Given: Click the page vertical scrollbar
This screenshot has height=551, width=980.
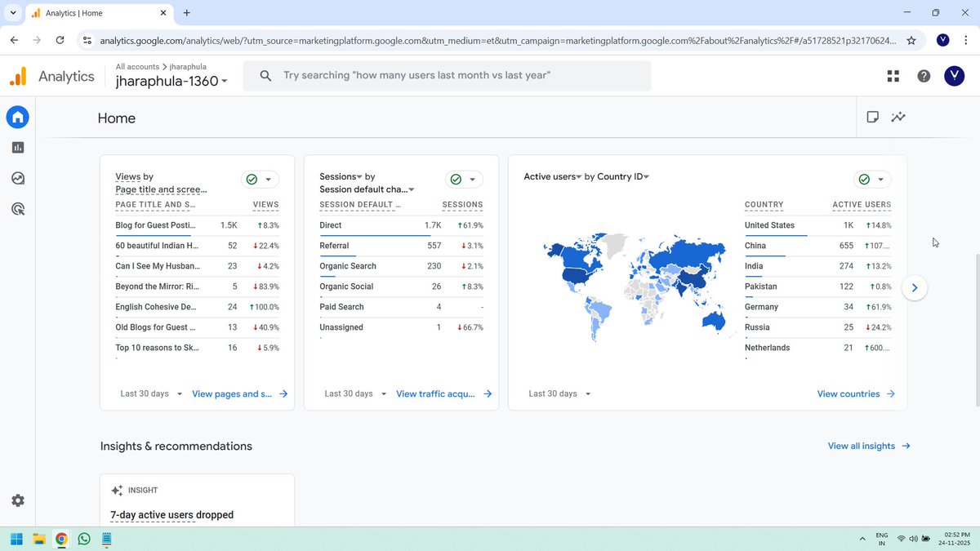Looking at the screenshot, I should 976,331.
